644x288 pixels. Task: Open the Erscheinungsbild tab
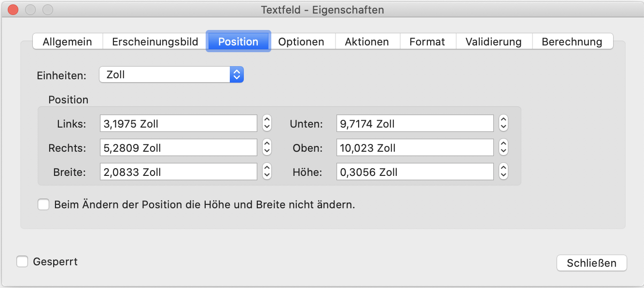tap(155, 42)
